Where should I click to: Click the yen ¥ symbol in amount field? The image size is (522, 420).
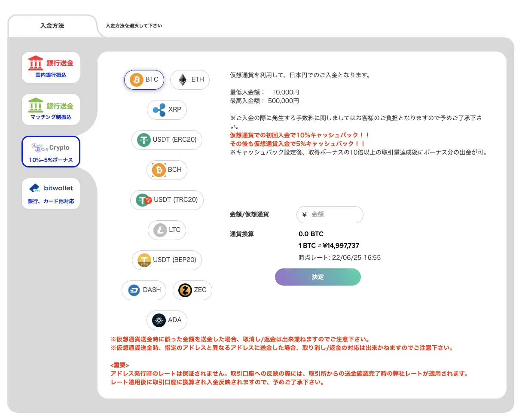pyautogui.click(x=305, y=215)
